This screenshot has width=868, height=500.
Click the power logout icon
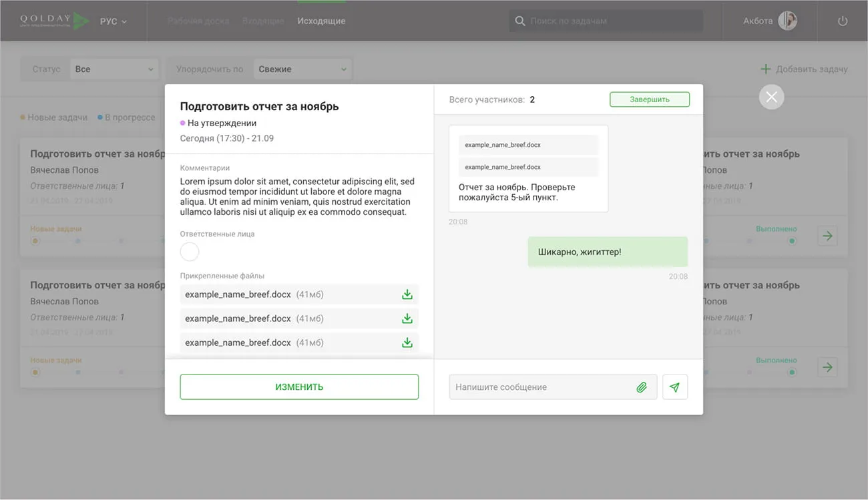point(842,21)
